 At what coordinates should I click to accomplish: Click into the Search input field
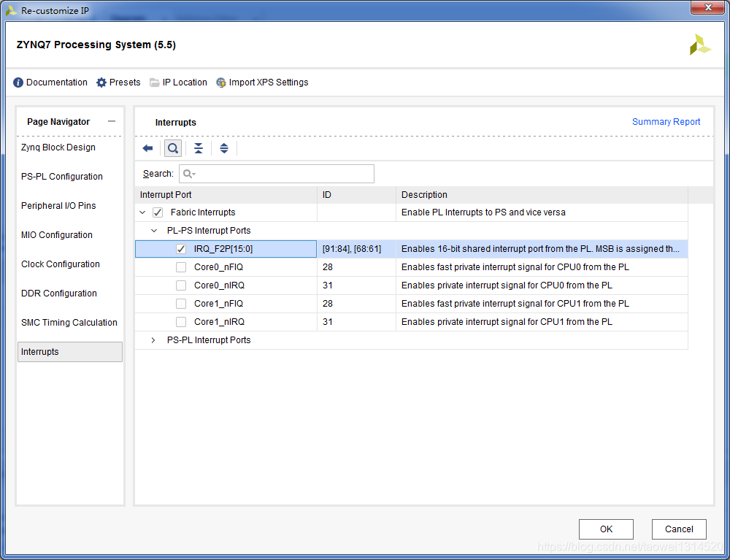pos(277,174)
